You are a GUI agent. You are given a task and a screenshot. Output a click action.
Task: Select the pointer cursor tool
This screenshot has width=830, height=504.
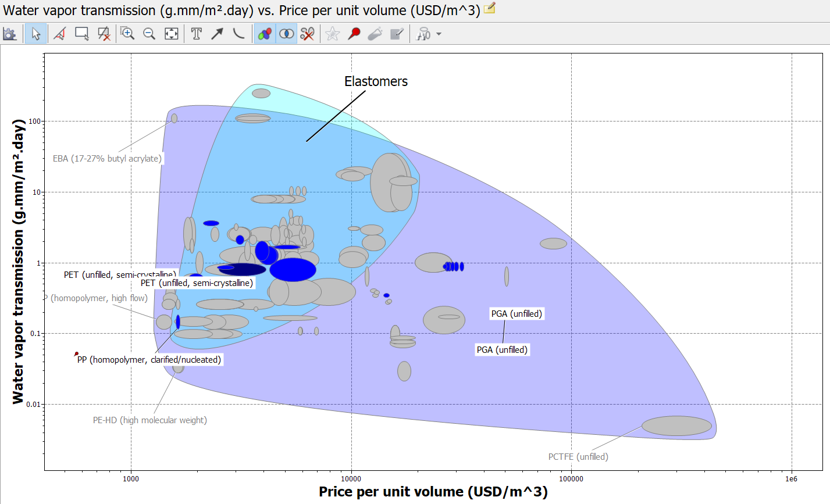35,34
